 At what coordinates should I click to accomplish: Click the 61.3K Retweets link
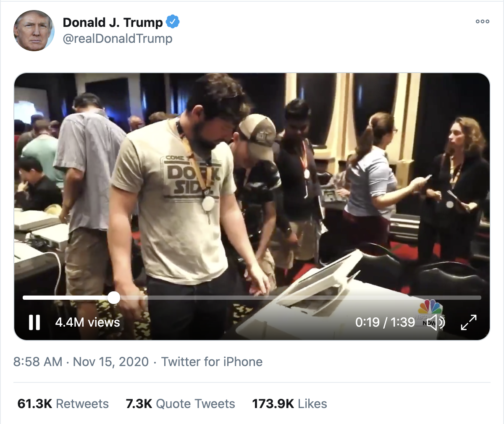pos(62,403)
